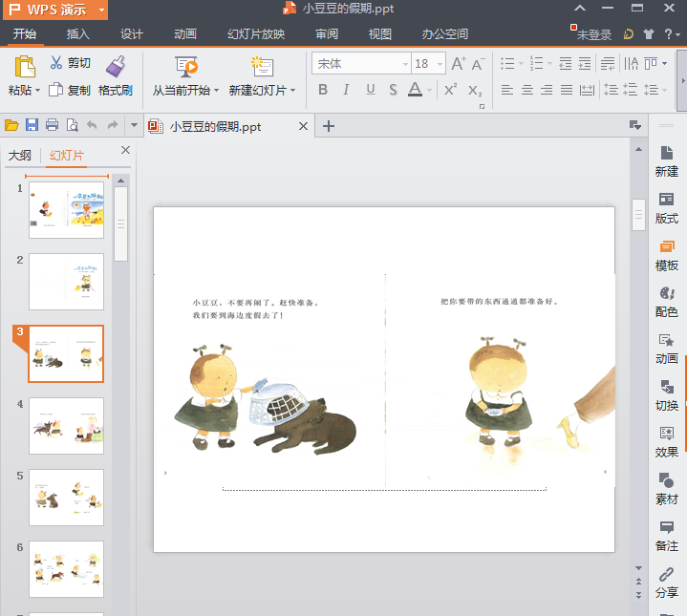Switch to the 大纲 outline tab
Image resolution: width=687 pixels, height=616 pixels.
[20, 156]
